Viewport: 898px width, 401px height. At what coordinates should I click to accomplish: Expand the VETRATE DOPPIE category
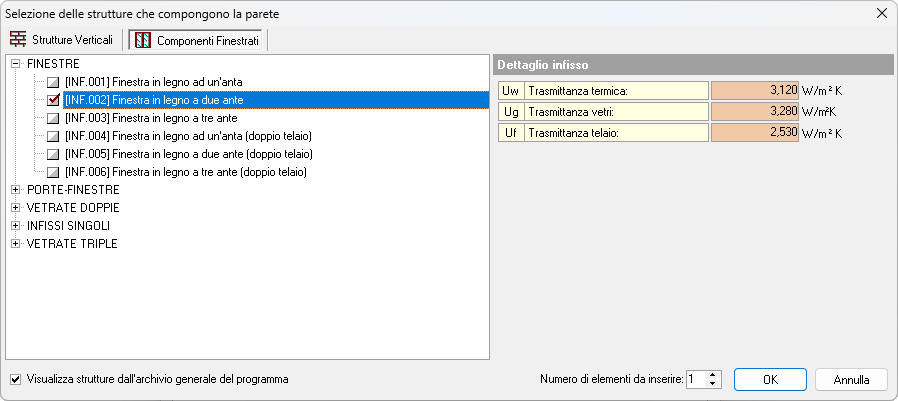click(x=16, y=208)
